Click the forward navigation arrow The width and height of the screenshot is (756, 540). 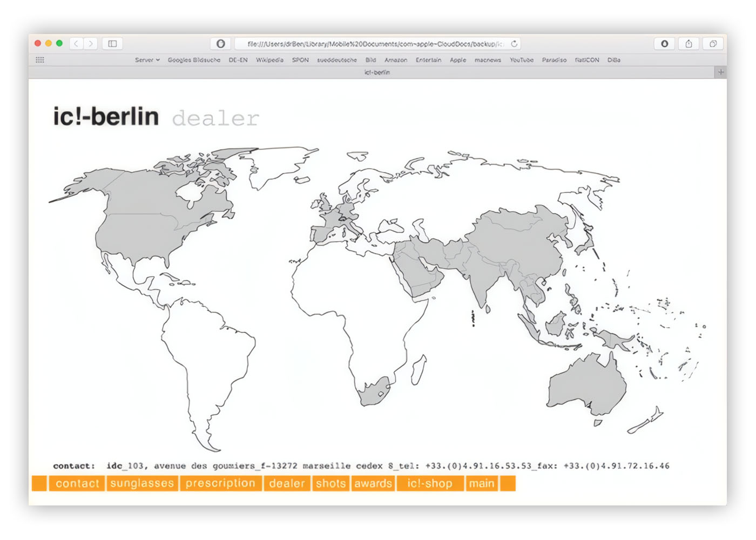pos(91,44)
